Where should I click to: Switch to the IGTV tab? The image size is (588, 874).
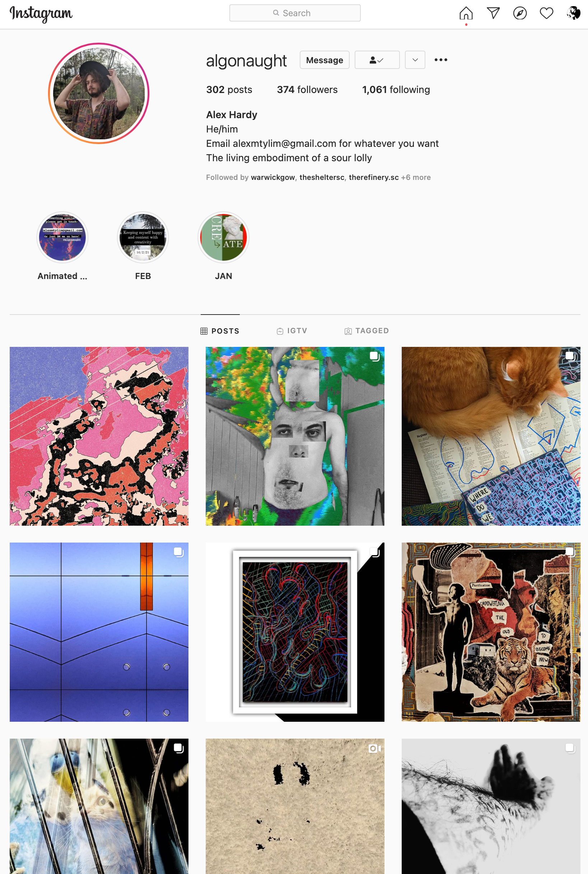point(292,331)
